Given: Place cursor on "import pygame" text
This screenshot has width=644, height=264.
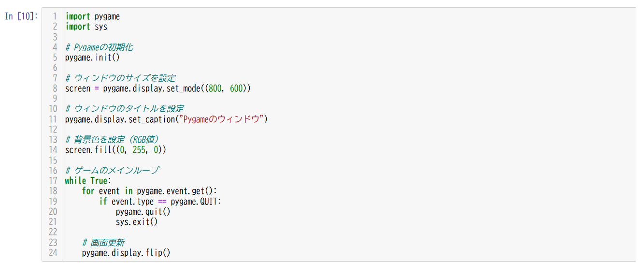Looking at the screenshot, I should coord(92,16).
